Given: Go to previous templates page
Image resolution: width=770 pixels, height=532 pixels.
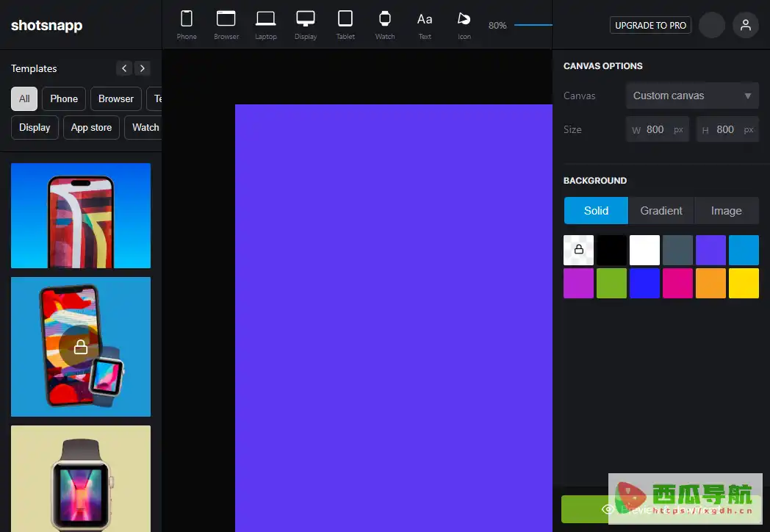Looking at the screenshot, I should click(x=124, y=68).
